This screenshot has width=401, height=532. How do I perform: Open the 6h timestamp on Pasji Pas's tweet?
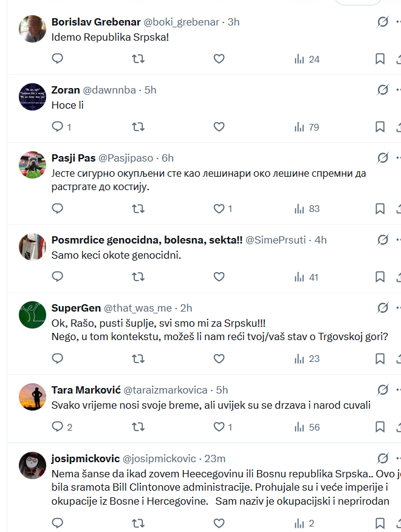(167, 158)
